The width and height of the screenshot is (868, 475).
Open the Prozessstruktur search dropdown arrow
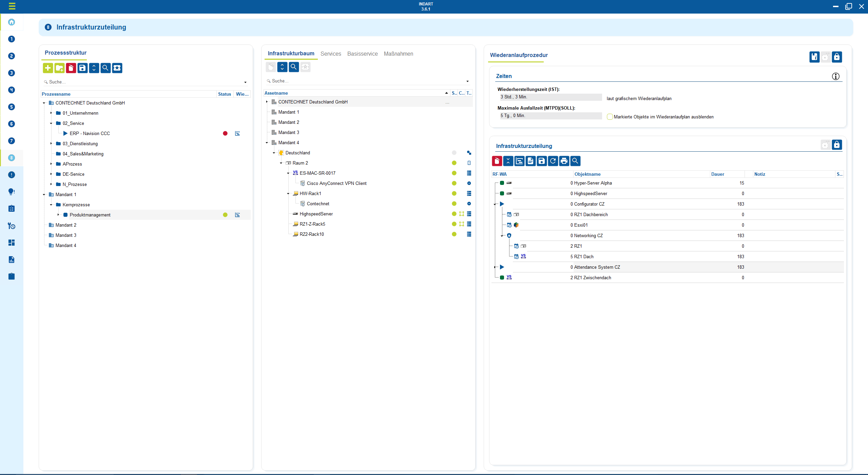point(245,82)
